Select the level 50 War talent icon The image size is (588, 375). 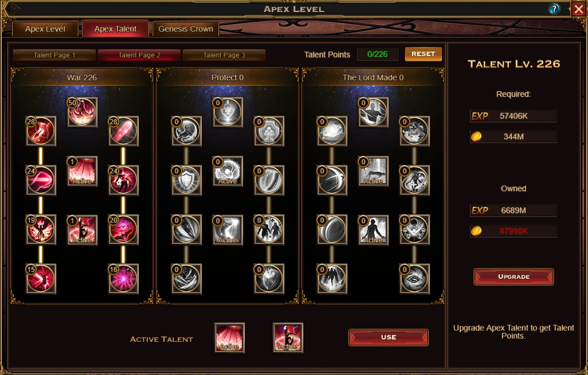(x=82, y=112)
